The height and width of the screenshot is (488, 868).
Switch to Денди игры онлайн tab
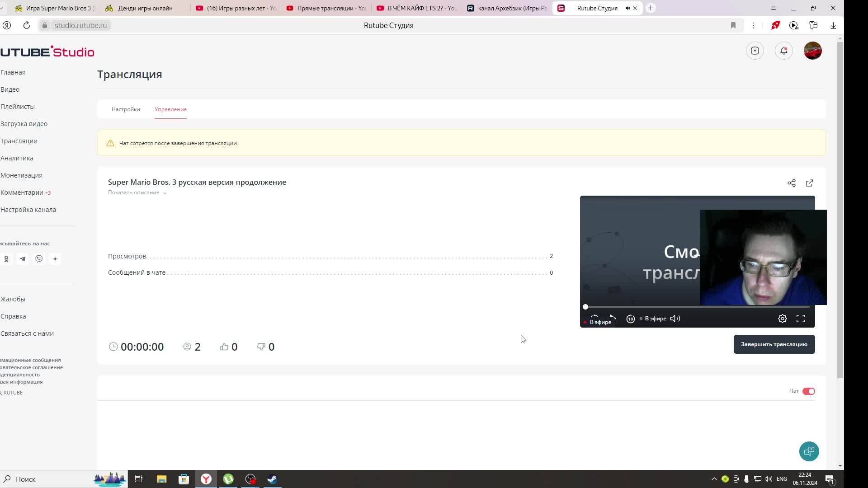(145, 8)
